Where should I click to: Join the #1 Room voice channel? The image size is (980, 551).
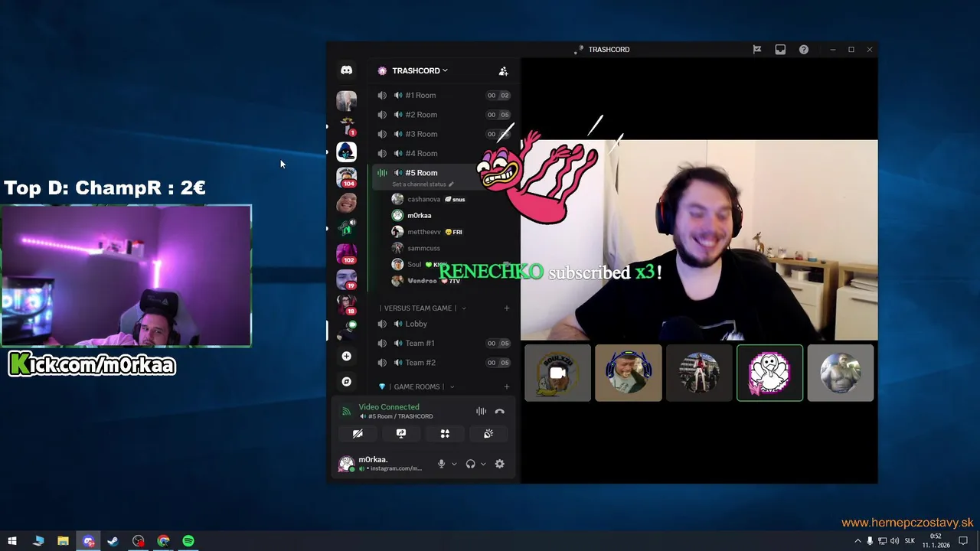(443, 96)
